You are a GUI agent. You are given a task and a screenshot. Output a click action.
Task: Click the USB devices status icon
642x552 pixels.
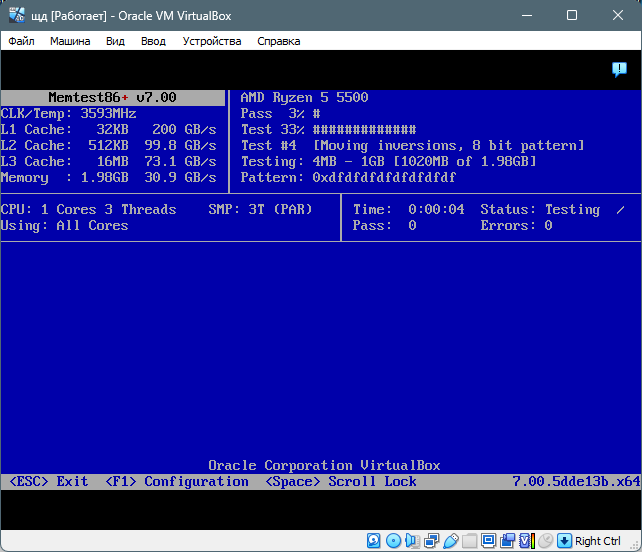click(450, 541)
